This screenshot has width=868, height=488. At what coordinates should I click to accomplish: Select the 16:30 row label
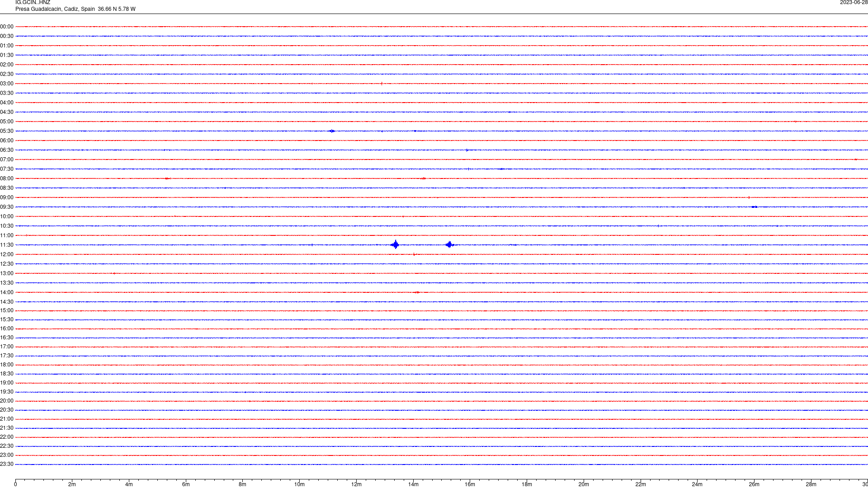7,338
